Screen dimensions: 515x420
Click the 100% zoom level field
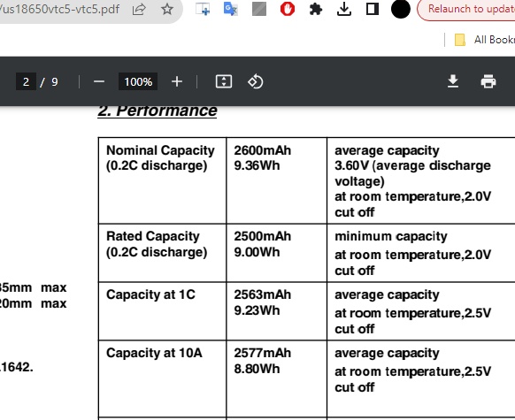pyautogui.click(x=138, y=81)
